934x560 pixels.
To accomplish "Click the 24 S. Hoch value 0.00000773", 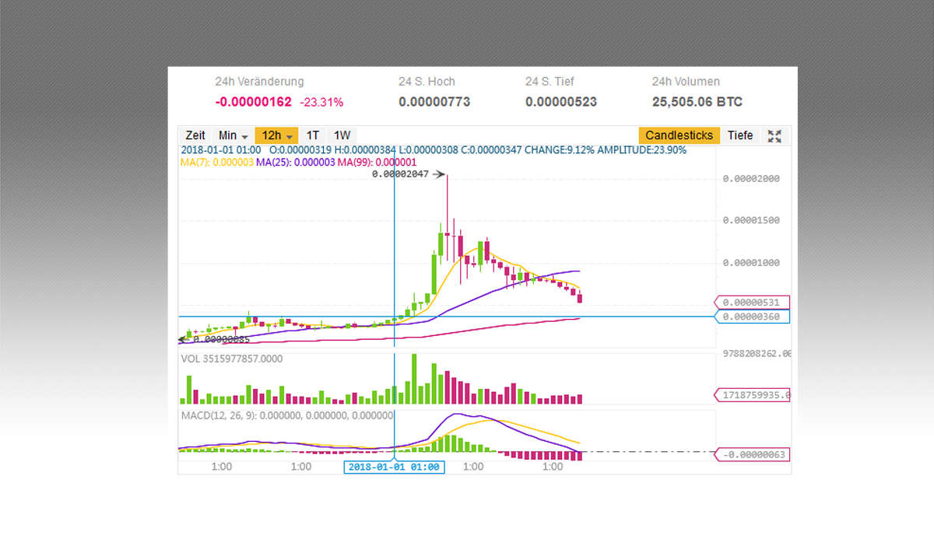I will 434,102.
